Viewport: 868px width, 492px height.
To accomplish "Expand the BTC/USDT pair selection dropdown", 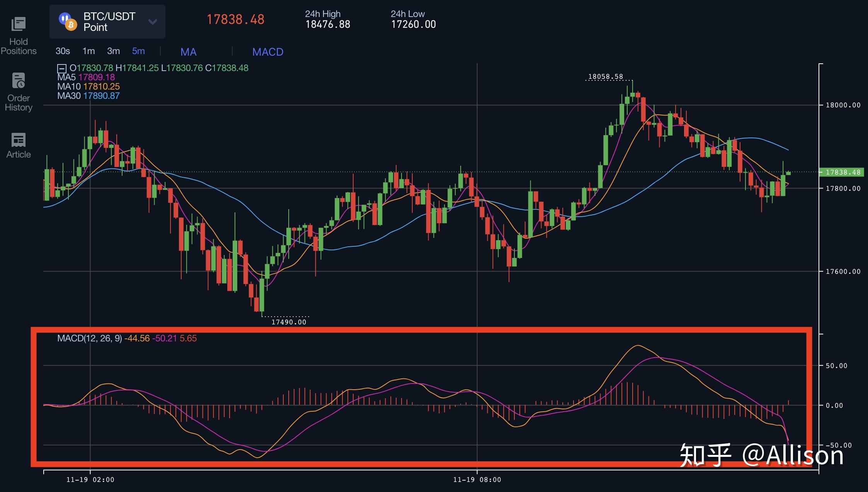I will pyautogui.click(x=152, y=22).
